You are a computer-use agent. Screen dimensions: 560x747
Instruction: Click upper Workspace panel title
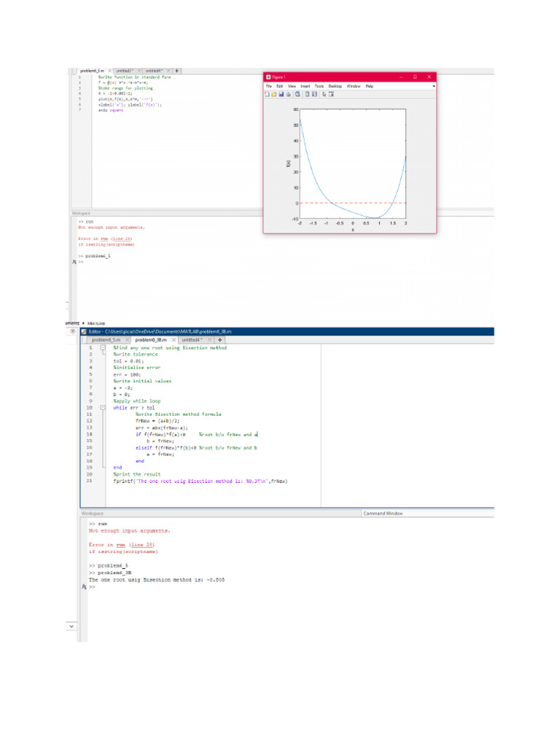point(81,214)
